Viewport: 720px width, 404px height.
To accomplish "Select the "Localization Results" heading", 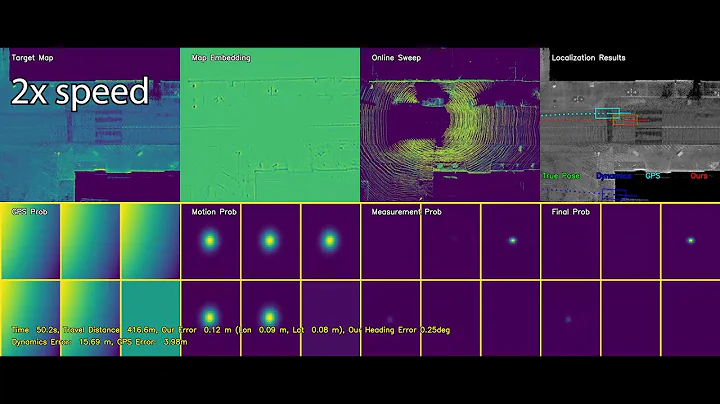I will 588,58.
